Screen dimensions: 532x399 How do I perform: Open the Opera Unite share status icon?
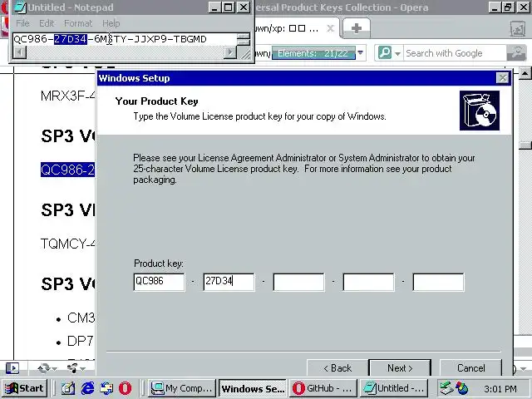coord(72,368)
